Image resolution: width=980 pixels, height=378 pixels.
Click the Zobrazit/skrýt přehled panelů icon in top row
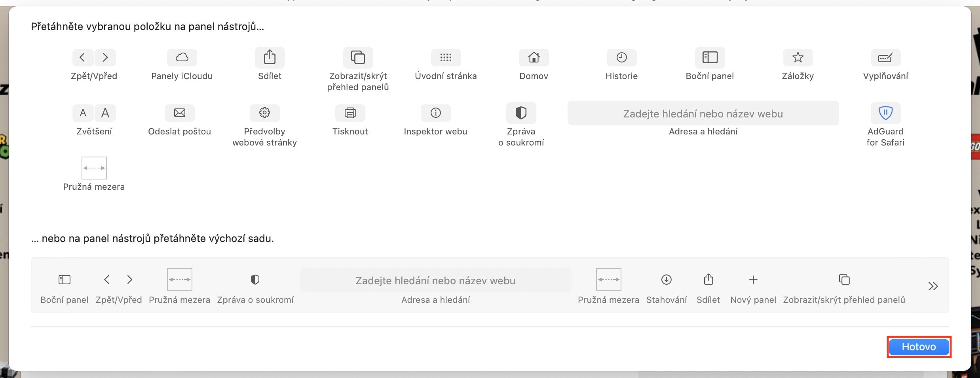click(358, 58)
